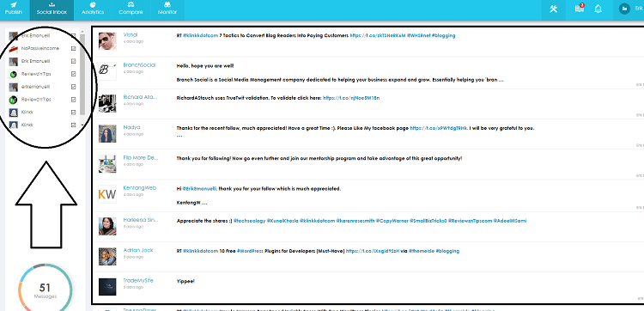The height and width of the screenshot is (311, 644).
Task: Open the @ReviewznTipscom mention
Action: point(470,221)
